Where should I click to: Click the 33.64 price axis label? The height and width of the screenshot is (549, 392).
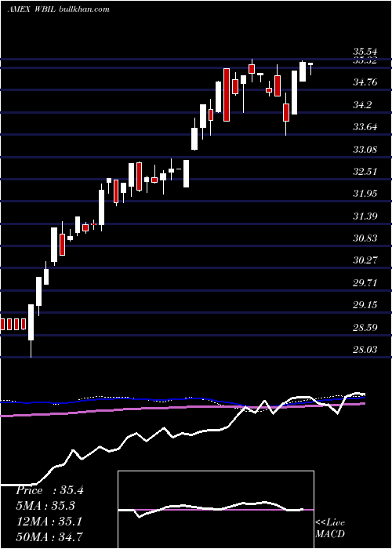tap(365, 127)
